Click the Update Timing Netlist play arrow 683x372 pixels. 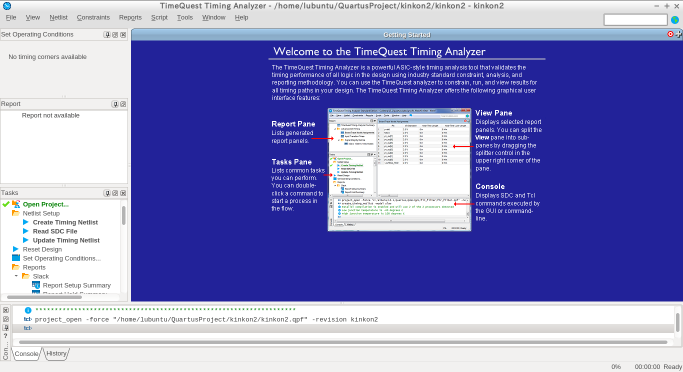pyautogui.click(x=25, y=240)
